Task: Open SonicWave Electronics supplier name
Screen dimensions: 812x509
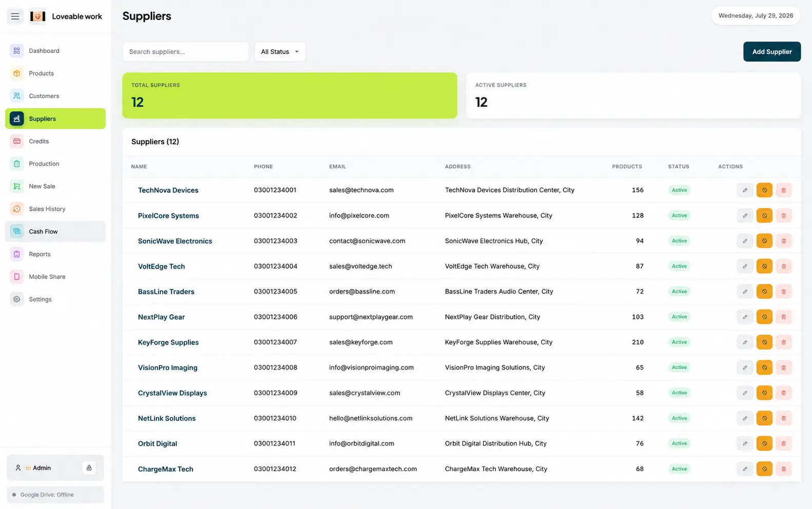Action: [x=175, y=241]
